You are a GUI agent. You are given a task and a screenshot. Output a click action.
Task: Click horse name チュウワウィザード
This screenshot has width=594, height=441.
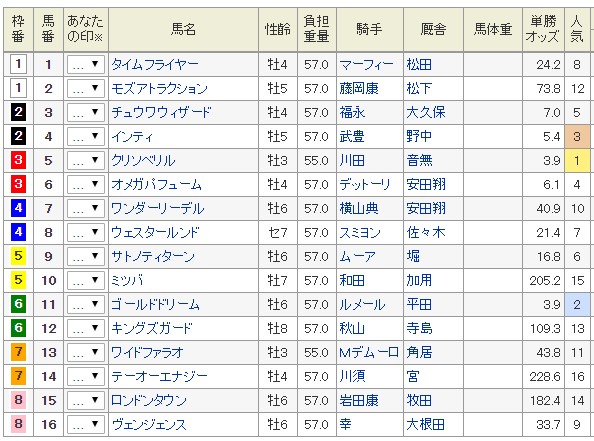coord(161,113)
